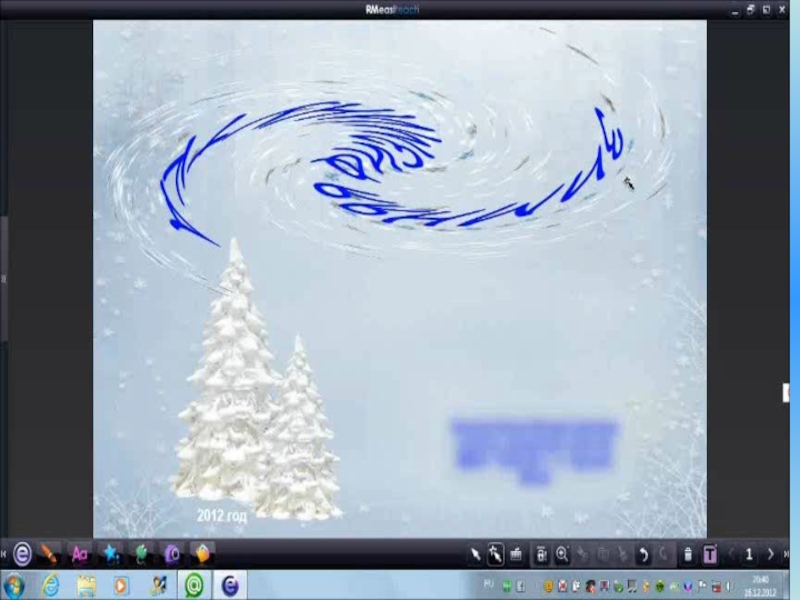The height and width of the screenshot is (600, 800).
Task: Launch Internet Explorer from taskbar
Action: [51, 586]
